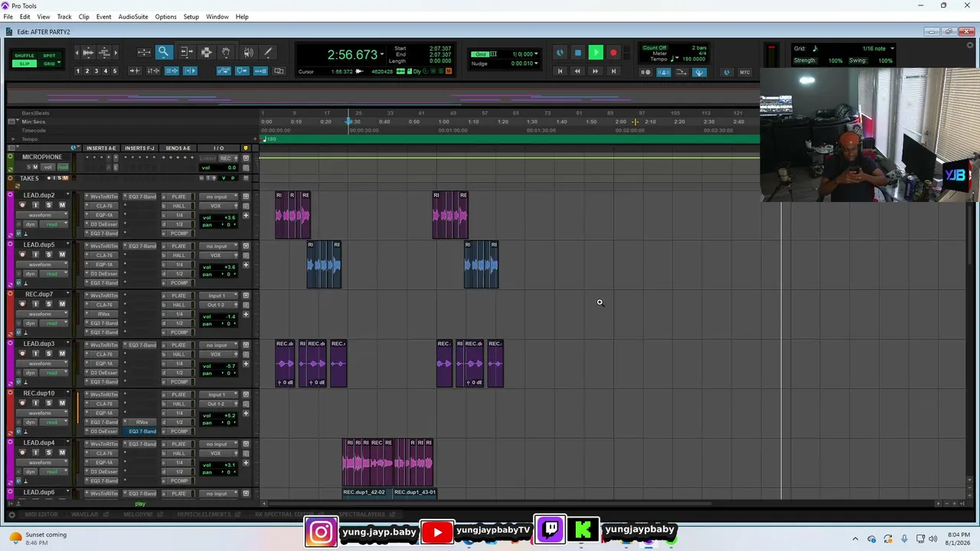This screenshot has width=980, height=551.
Task: Open LEAD.dup5 no input selector
Action: click(x=218, y=246)
